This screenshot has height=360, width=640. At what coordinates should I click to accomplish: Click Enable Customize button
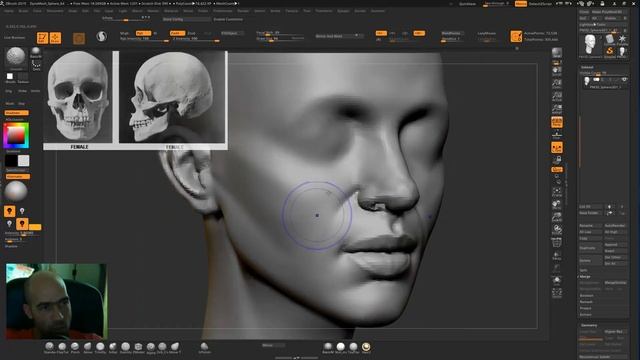(x=228, y=19)
